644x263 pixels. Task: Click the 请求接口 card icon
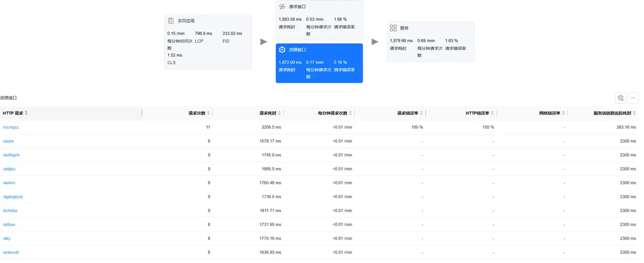282,7
